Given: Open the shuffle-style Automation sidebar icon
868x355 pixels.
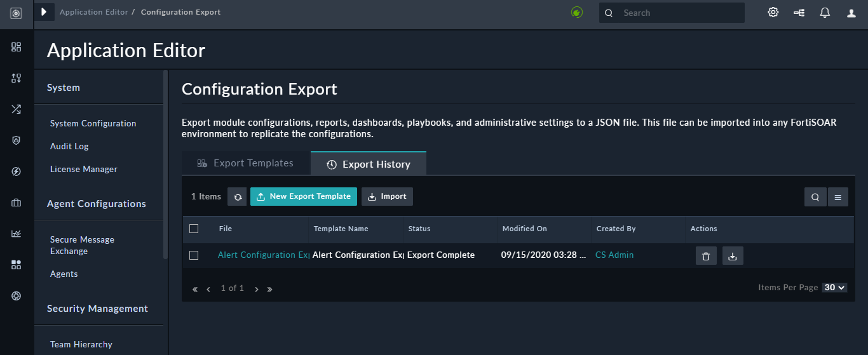Looking at the screenshot, I should point(17,109).
